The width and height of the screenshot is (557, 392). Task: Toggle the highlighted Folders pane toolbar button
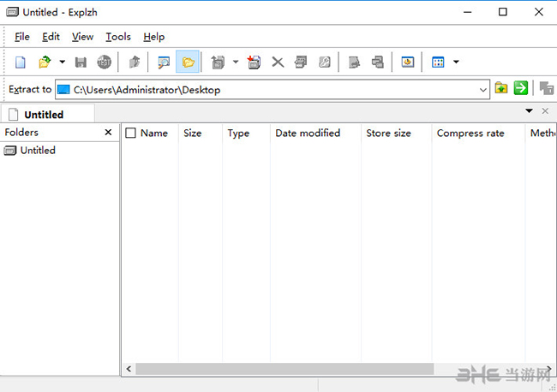(x=188, y=62)
